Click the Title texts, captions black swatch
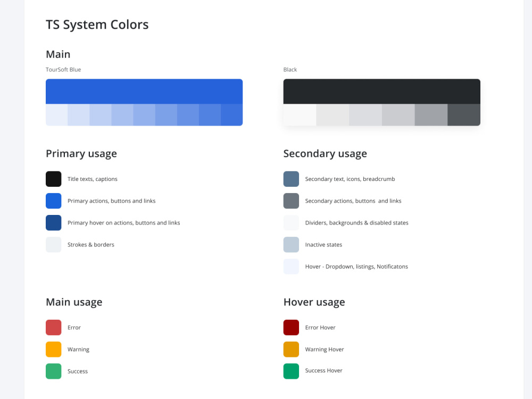This screenshot has width=532, height=399. pos(54,179)
